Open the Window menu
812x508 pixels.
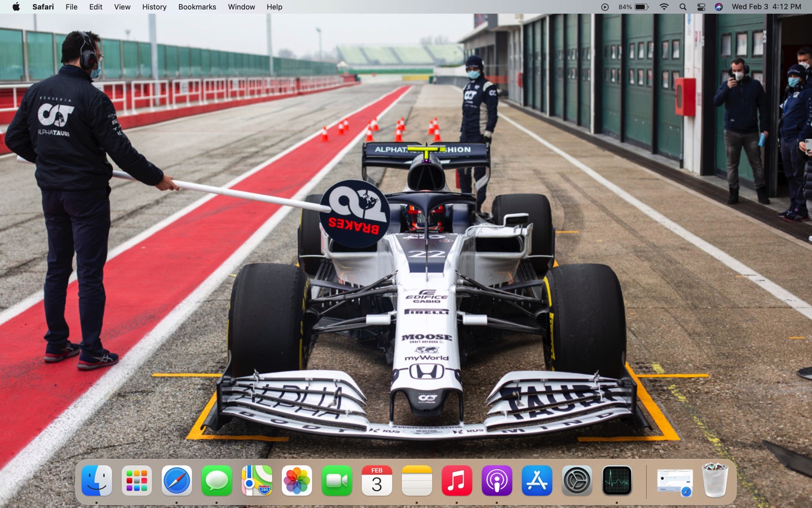click(241, 7)
